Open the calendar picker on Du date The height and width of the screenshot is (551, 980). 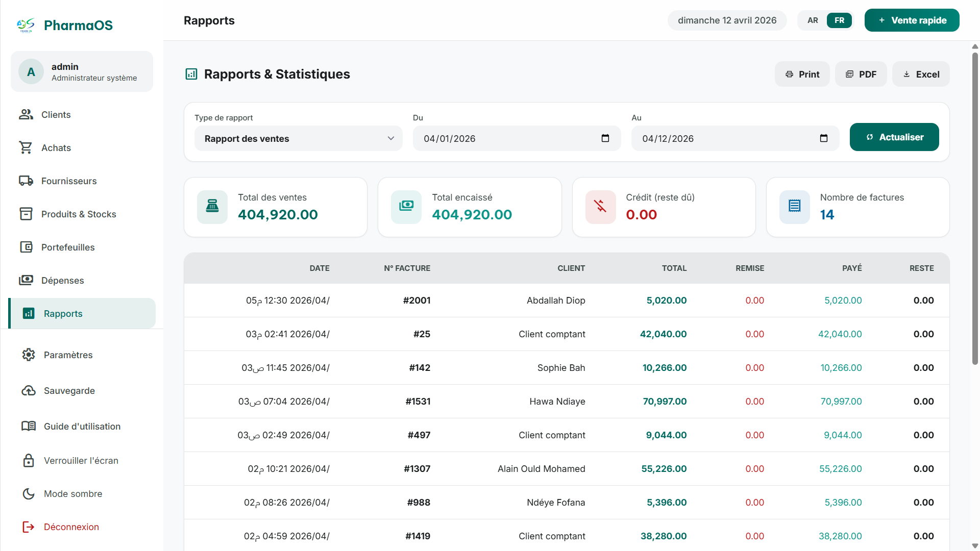coord(605,138)
